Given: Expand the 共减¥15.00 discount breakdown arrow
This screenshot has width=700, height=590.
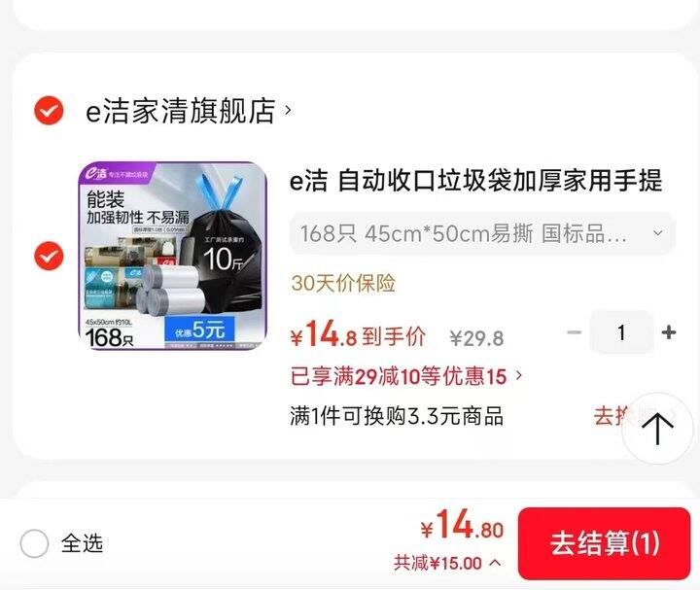Looking at the screenshot, I should [495, 563].
